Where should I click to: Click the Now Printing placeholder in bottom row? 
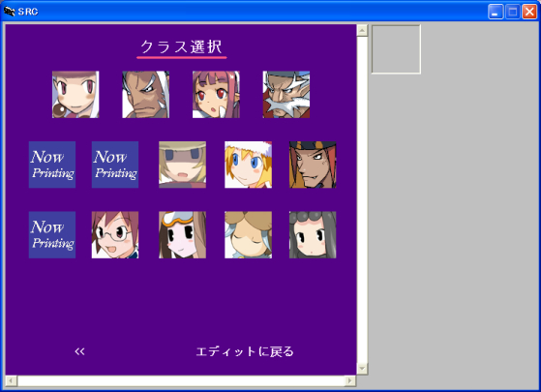pos(52,235)
